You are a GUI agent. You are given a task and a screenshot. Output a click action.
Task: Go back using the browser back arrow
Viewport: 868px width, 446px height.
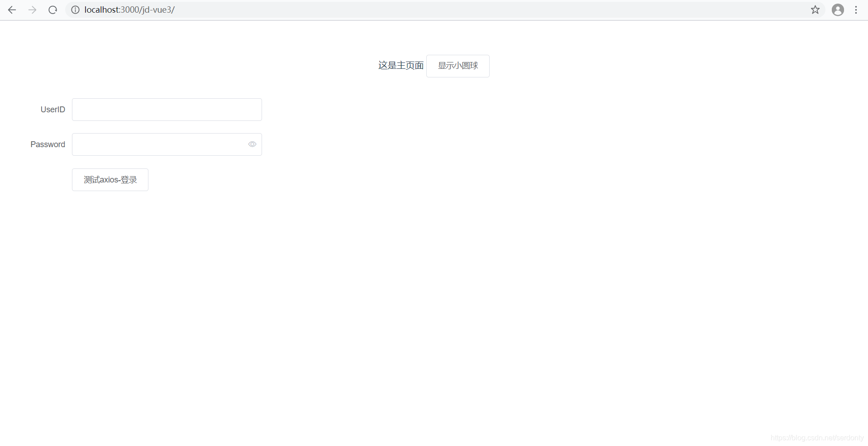pyautogui.click(x=12, y=10)
